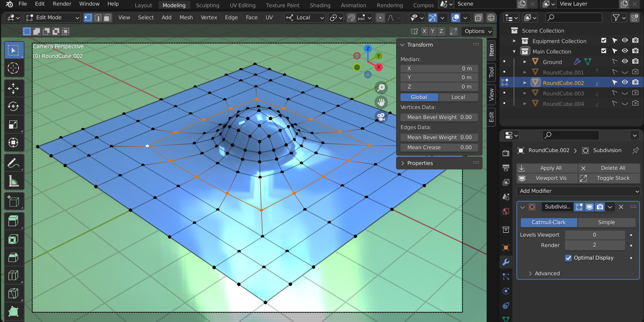Click the Toggle Stack button
The height and width of the screenshot is (322, 644).
tap(609, 178)
